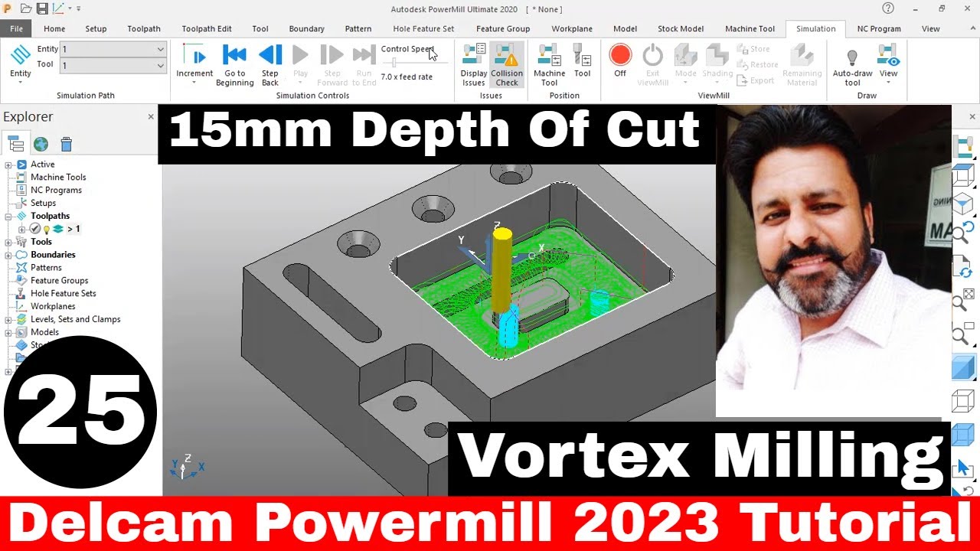Click the selection arrow cursor icon
The height and width of the screenshot is (551, 980).
[963, 468]
